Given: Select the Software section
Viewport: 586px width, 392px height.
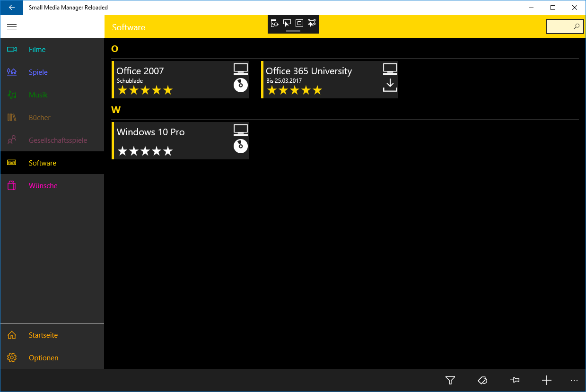Looking at the screenshot, I should 52,163.
